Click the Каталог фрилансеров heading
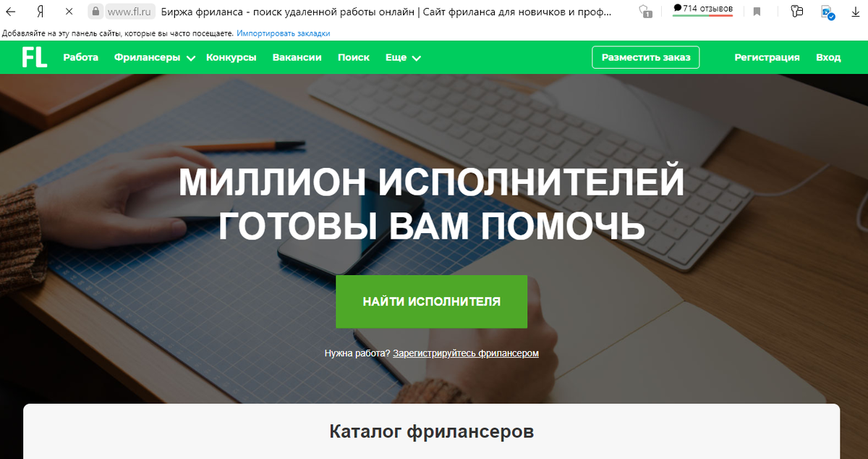This screenshot has width=868, height=459. tap(432, 432)
